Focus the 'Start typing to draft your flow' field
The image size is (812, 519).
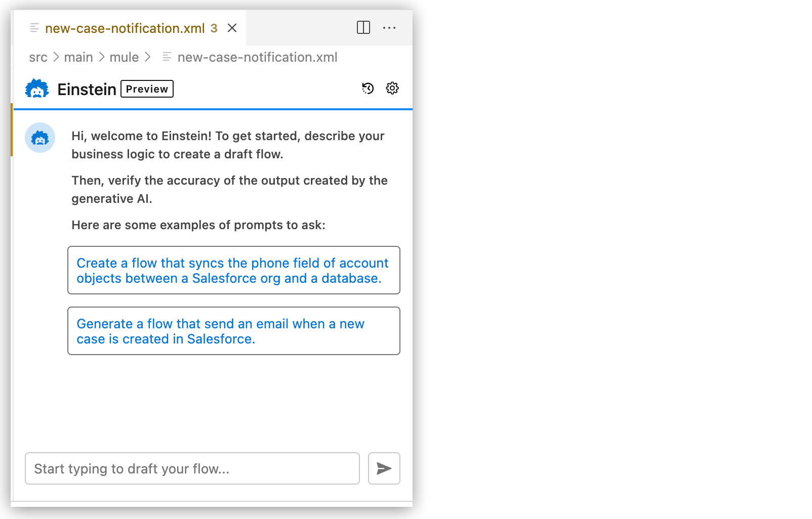click(x=192, y=468)
